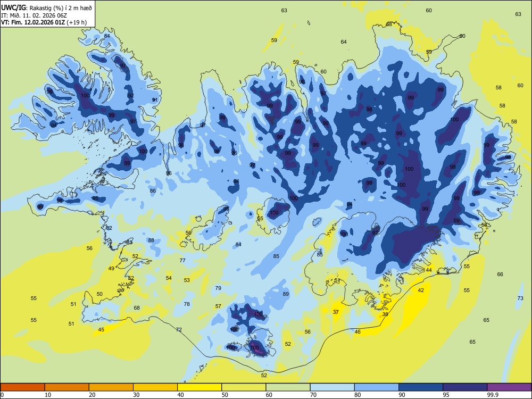Viewport: 532px width, 399px height.
Task: Click the humidity value '83' on the map
Action: (129, 242)
